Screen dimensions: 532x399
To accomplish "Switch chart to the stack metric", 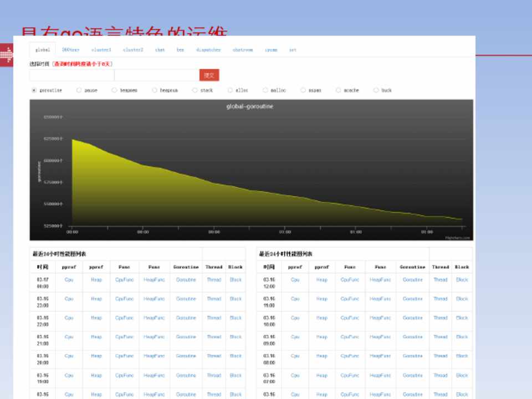I will (195, 90).
